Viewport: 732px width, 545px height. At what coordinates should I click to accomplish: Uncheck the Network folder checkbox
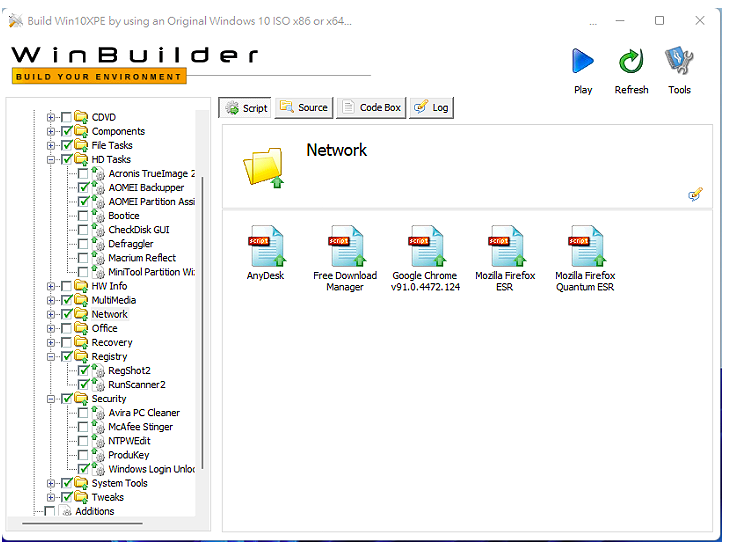(x=66, y=314)
